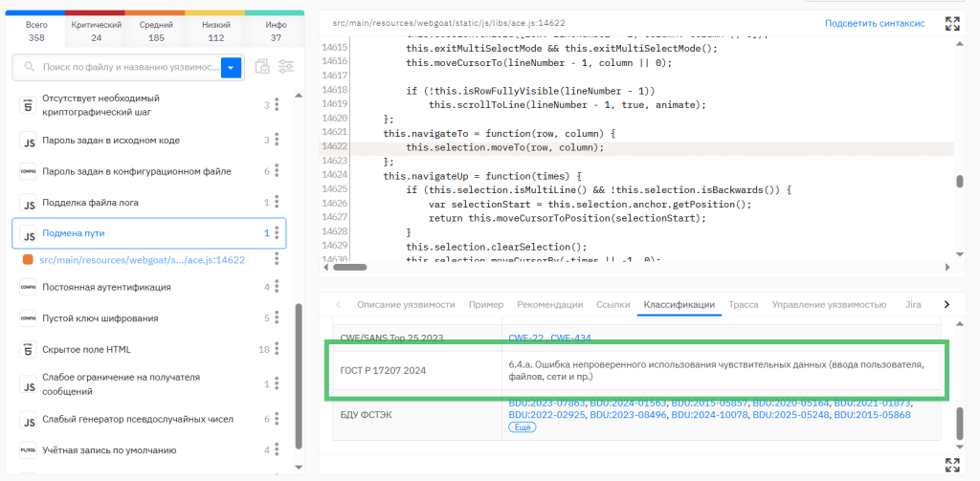This screenshot has height=481, width=980.
Task: Open kebab menu for Скрытое поле HTML
Action: click(277, 349)
